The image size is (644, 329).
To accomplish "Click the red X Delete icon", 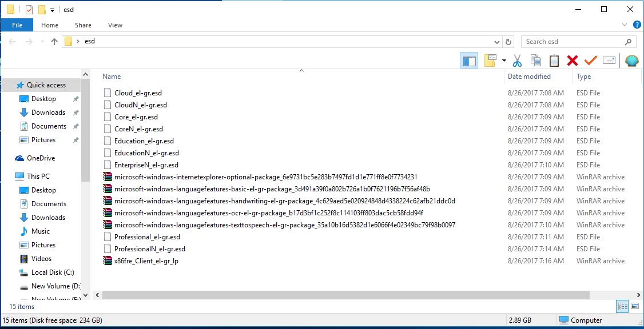I will click(572, 61).
